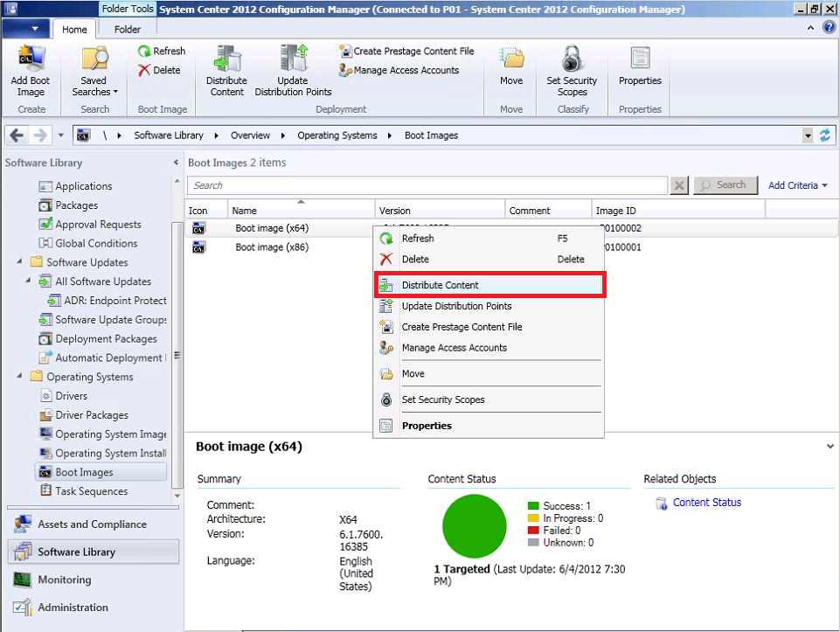Open the navigation history dropdown arrow
This screenshot has width=840, height=632.
point(60,135)
